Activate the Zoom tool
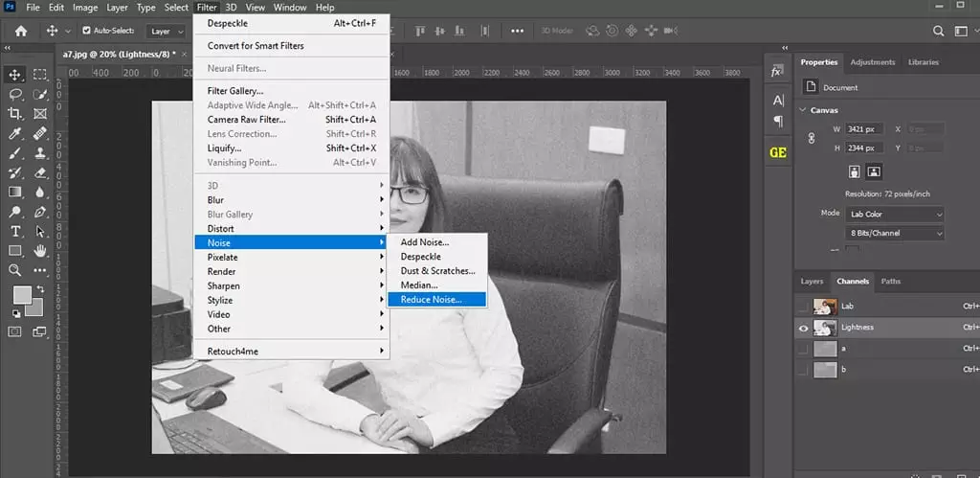This screenshot has height=478, width=980. (x=15, y=271)
